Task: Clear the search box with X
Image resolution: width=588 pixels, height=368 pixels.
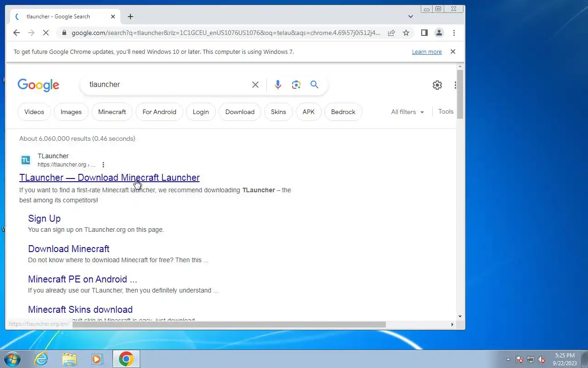Action: click(255, 85)
